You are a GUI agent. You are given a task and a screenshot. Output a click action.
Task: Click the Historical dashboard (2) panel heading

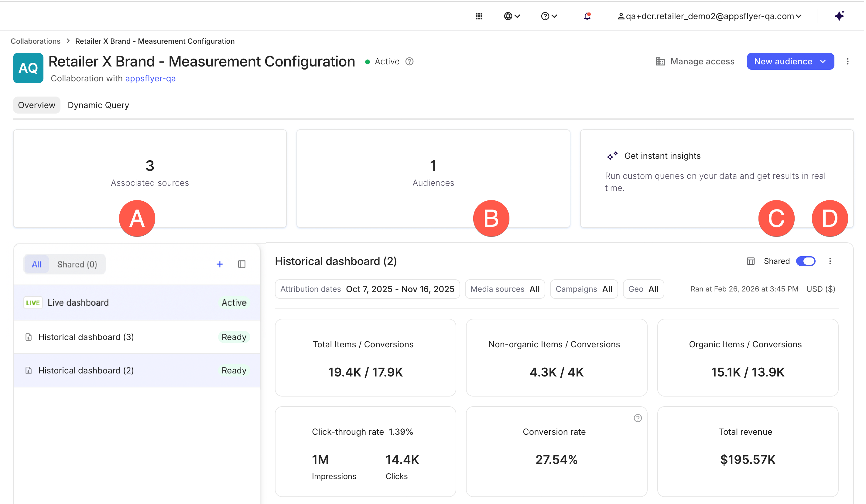pos(336,261)
